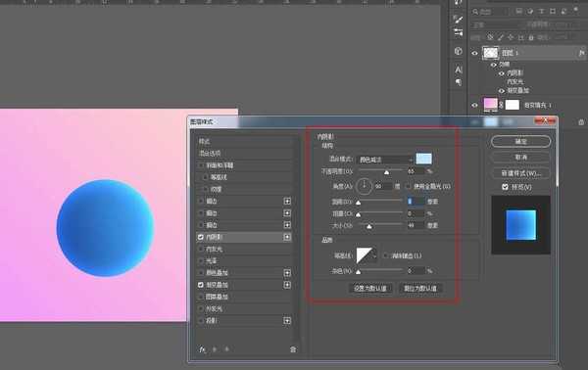Select the 光泽 row label
The height and width of the screenshot is (370, 588).
(x=212, y=261)
